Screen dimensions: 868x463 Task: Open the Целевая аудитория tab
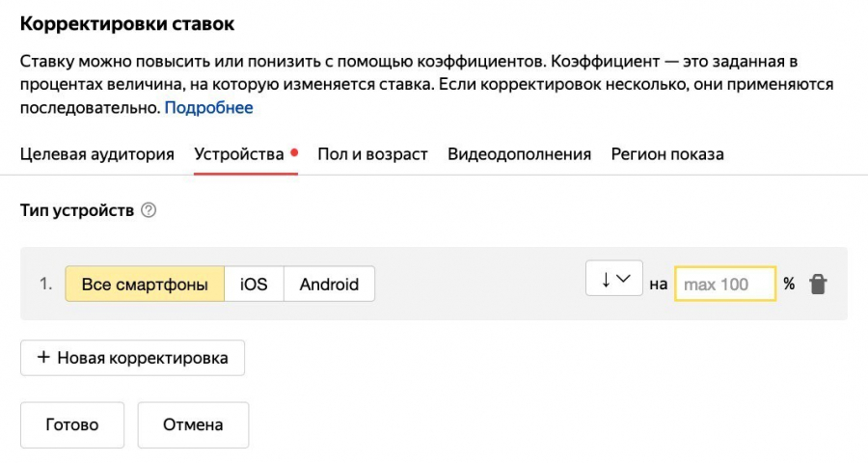click(x=97, y=154)
